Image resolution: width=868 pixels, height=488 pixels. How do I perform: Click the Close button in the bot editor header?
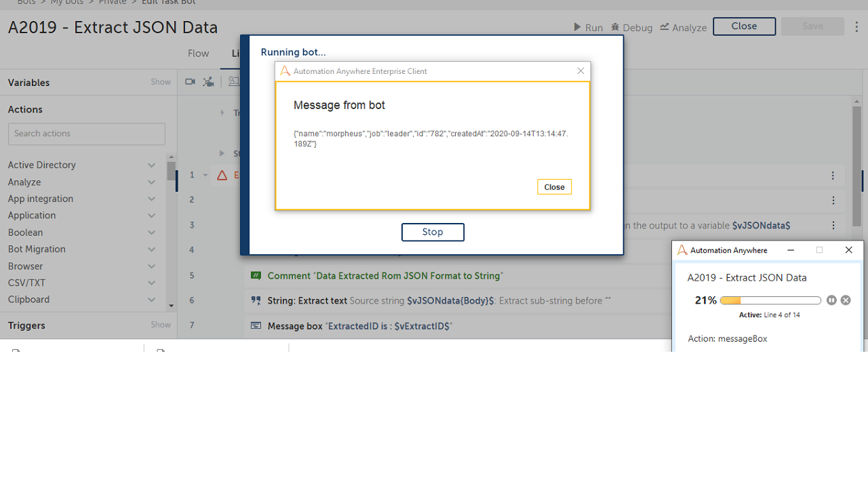[x=744, y=26]
